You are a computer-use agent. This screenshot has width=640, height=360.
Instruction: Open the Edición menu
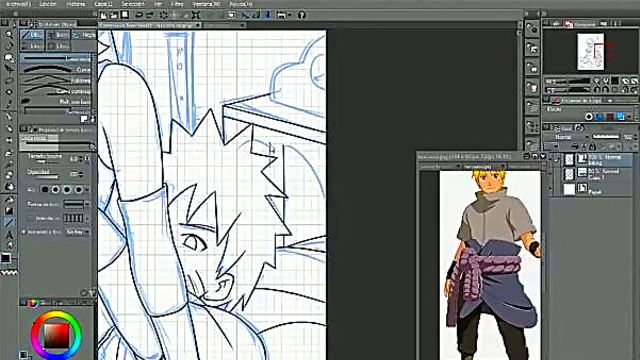pyautogui.click(x=48, y=4)
